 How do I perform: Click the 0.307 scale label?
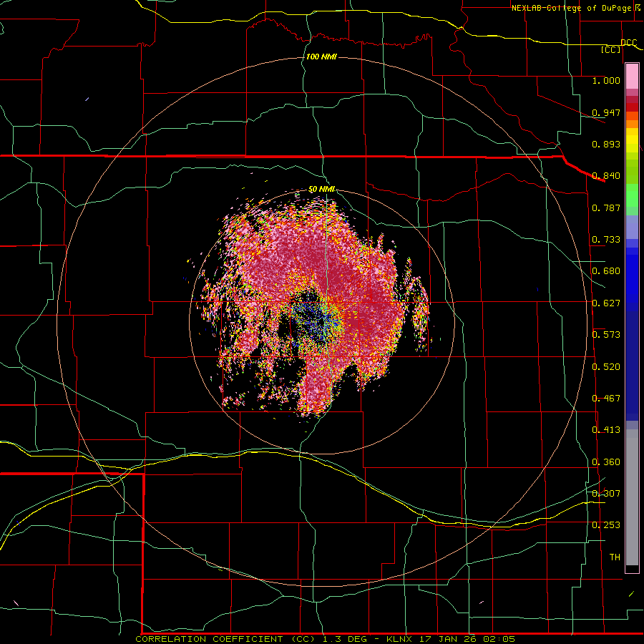(x=606, y=494)
